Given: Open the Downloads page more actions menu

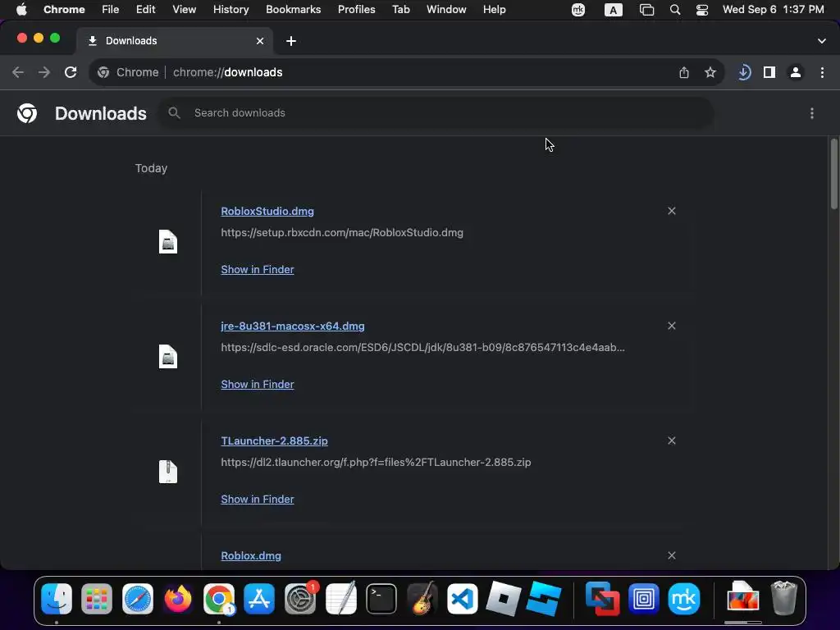Looking at the screenshot, I should (x=812, y=113).
